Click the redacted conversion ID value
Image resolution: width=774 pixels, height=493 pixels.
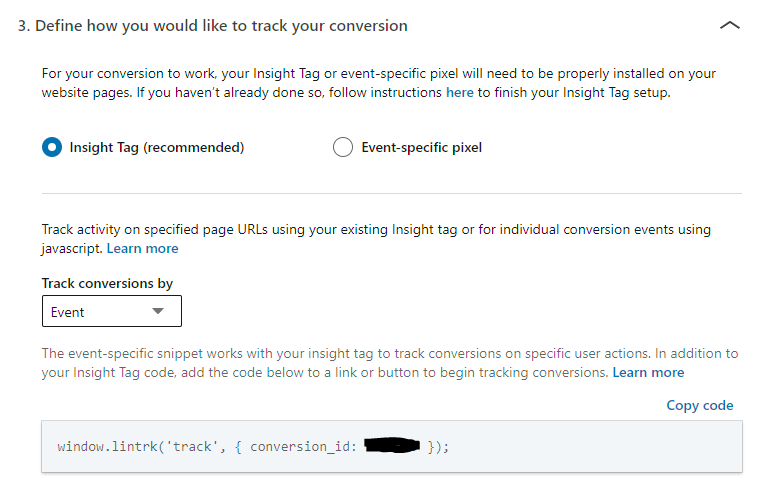coord(392,445)
